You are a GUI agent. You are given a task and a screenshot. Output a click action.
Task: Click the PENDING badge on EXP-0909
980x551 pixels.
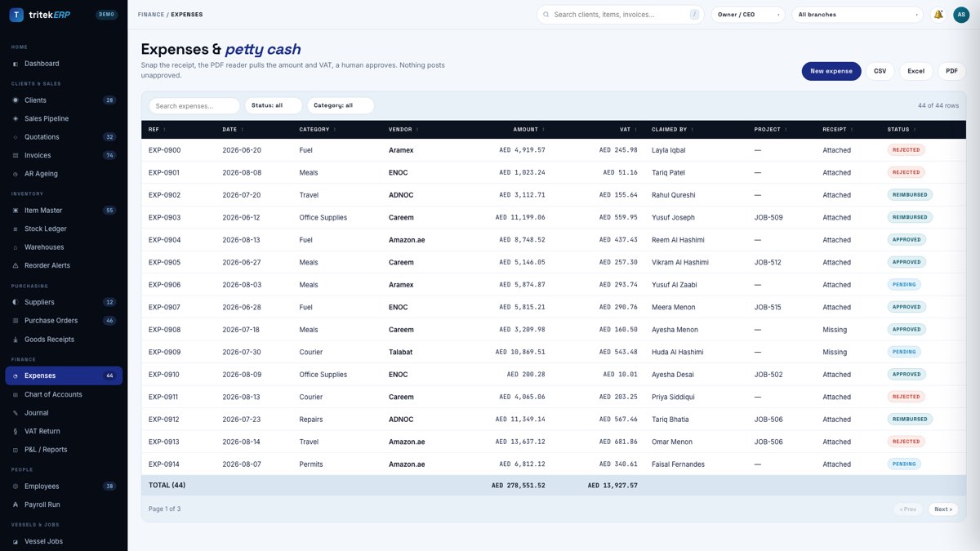click(904, 352)
